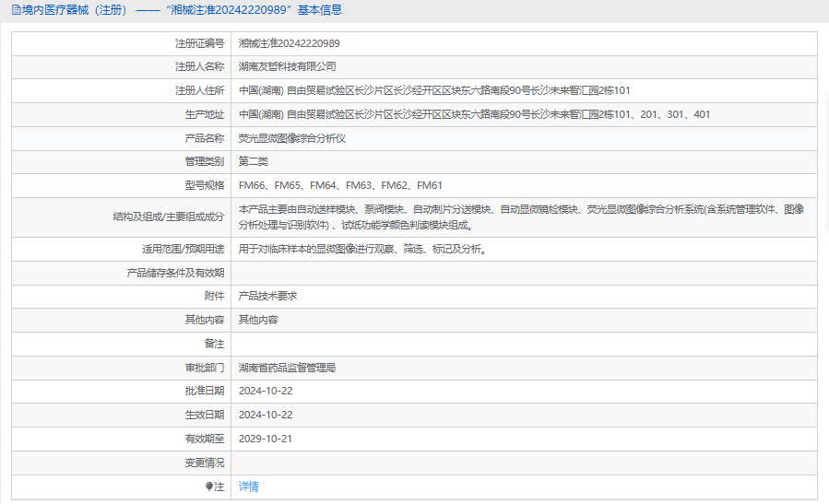
Task: Select intended use text 用于对临床样本的显微图像
Action: pyautogui.click(x=362, y=249)
